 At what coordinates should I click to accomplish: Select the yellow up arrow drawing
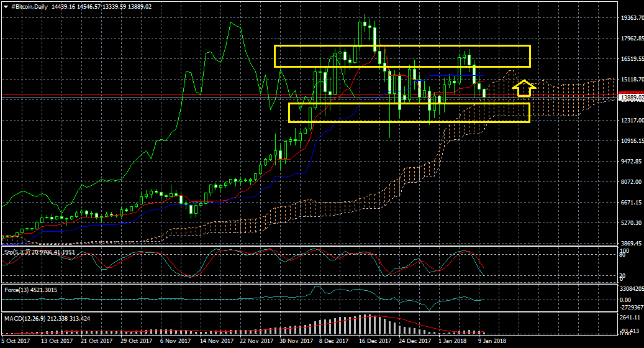click(x=524, y=88)
